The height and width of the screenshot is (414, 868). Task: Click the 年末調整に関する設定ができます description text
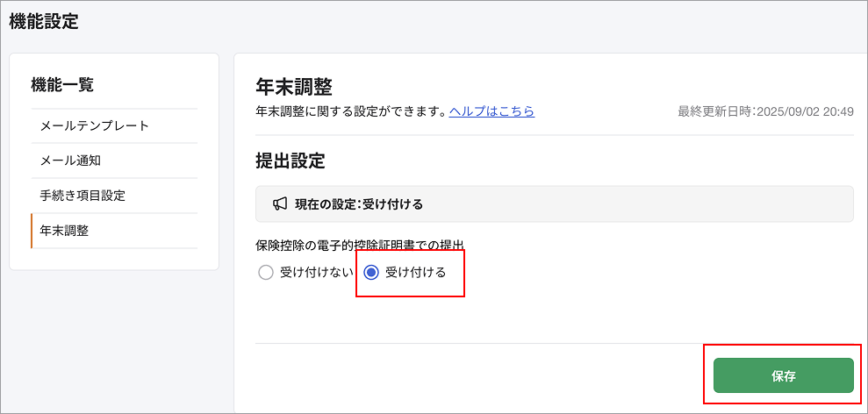point(350,111)
